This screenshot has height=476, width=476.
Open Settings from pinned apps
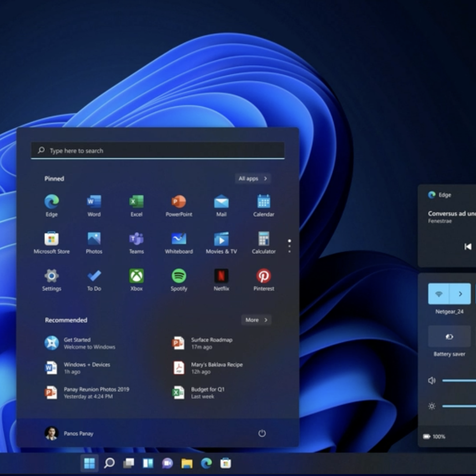click(52, 280)
